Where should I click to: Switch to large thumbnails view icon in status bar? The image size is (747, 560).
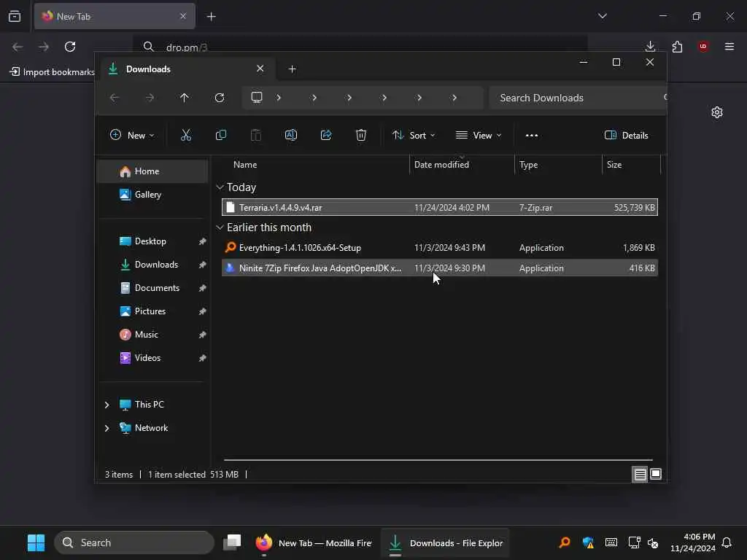[x=656, y=474]
